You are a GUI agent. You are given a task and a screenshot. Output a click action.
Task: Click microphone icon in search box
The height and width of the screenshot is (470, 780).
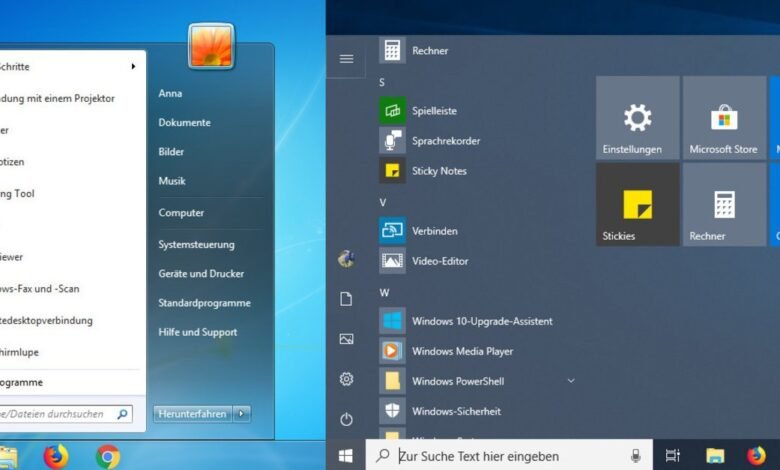635,456
